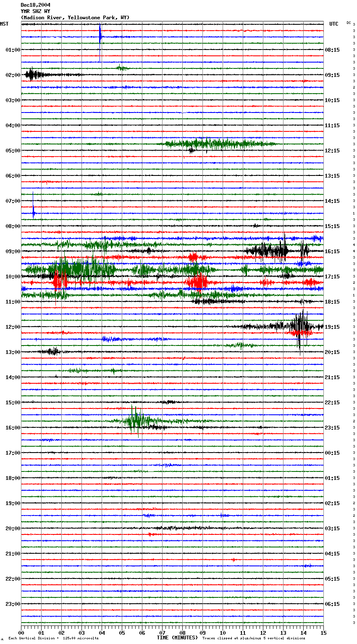
Task: Click minute 08 on bottom axis
Action: coord(183,633)
